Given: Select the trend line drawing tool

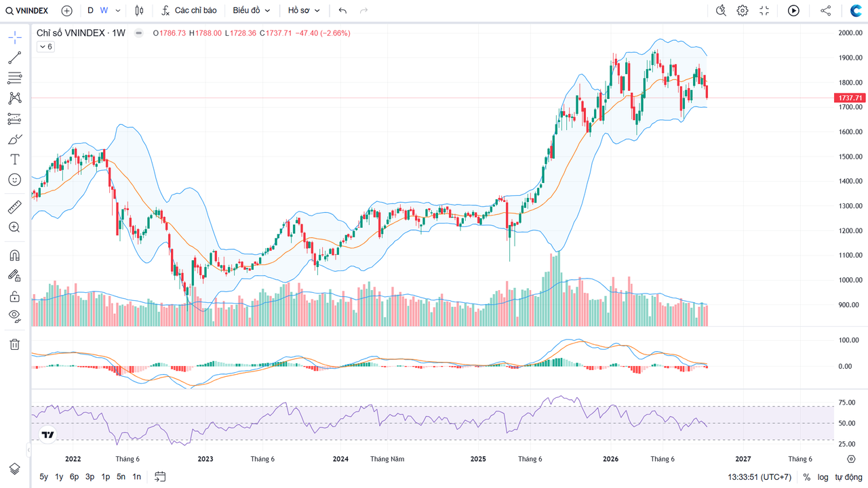Looking at the screenshot, I should (14, 58).
